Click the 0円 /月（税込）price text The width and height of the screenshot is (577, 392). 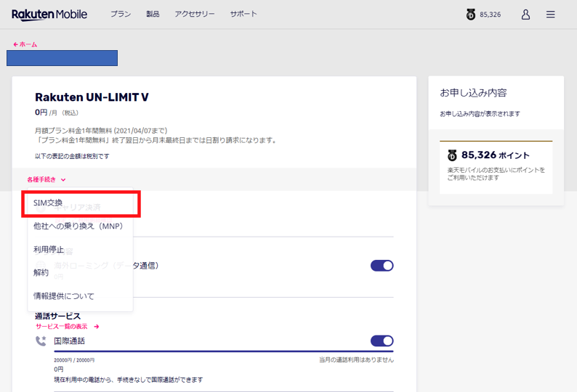57,113
